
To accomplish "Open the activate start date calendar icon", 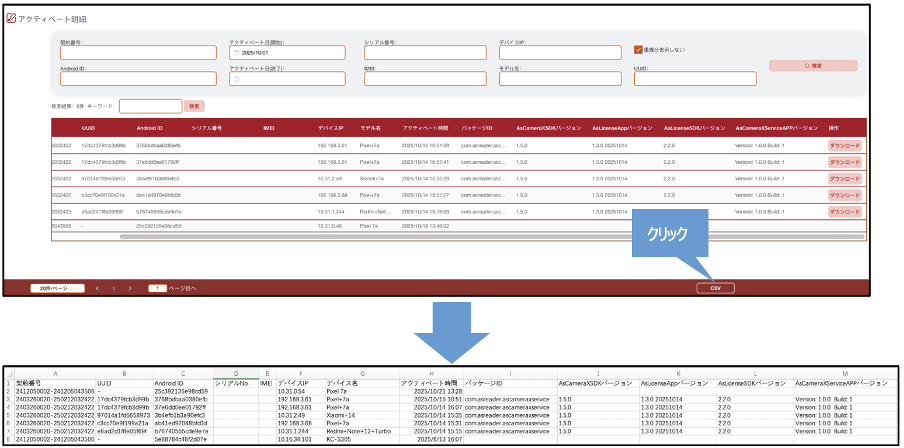I will [237, 52].
